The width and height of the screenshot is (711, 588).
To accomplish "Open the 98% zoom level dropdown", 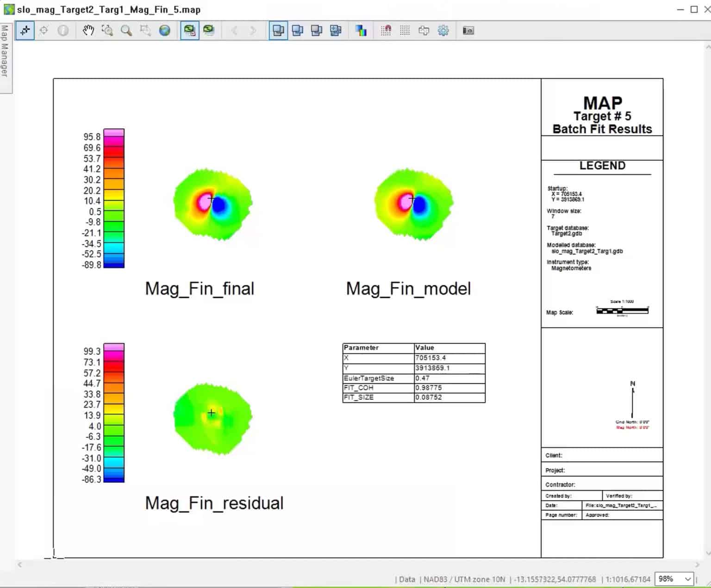I will click(674, 578).
